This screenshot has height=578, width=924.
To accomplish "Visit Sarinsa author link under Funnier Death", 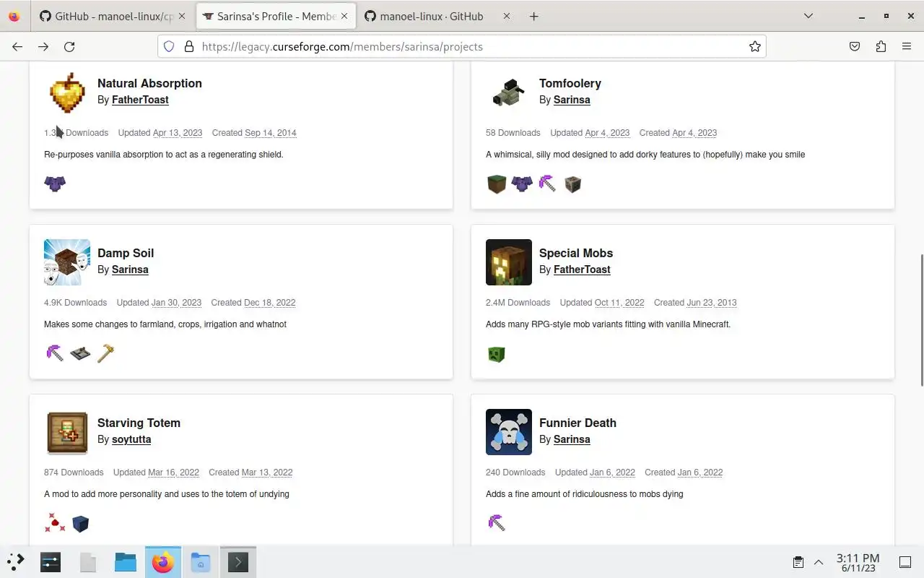I will click(572, 439).
